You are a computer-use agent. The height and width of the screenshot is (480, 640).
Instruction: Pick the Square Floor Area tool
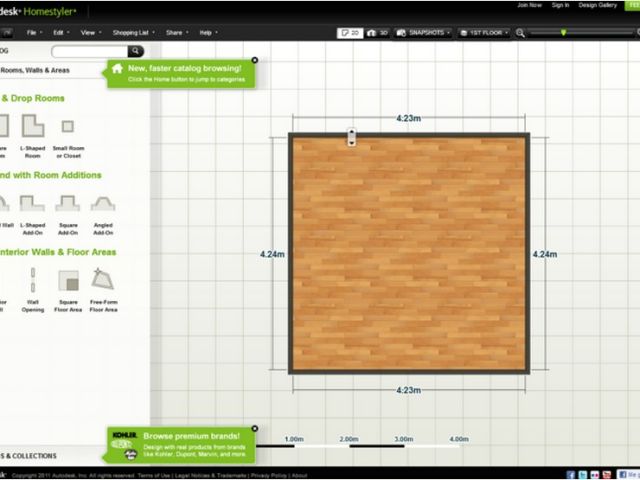point(67,279)
